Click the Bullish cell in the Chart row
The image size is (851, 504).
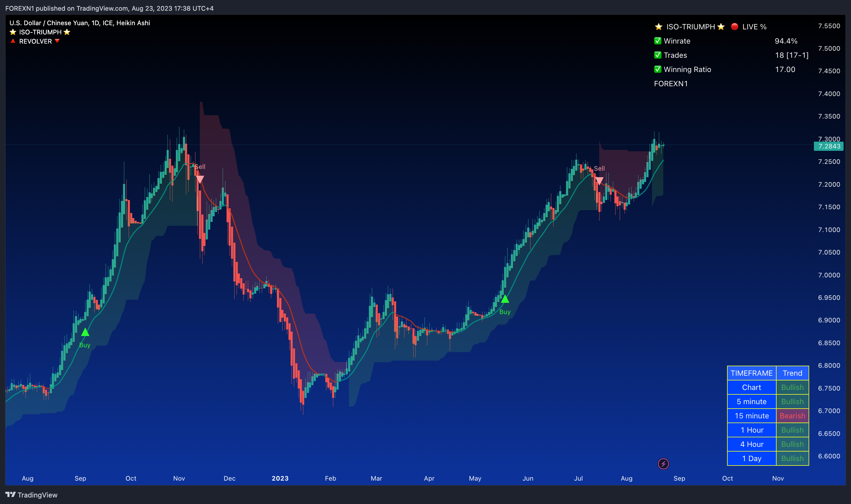(x=792, y=387)
